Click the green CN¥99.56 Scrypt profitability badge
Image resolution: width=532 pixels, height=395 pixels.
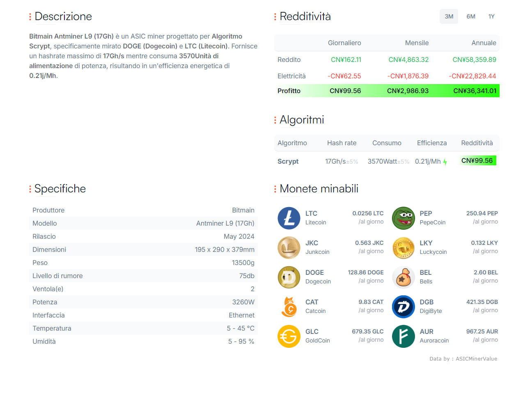(477, 161)
